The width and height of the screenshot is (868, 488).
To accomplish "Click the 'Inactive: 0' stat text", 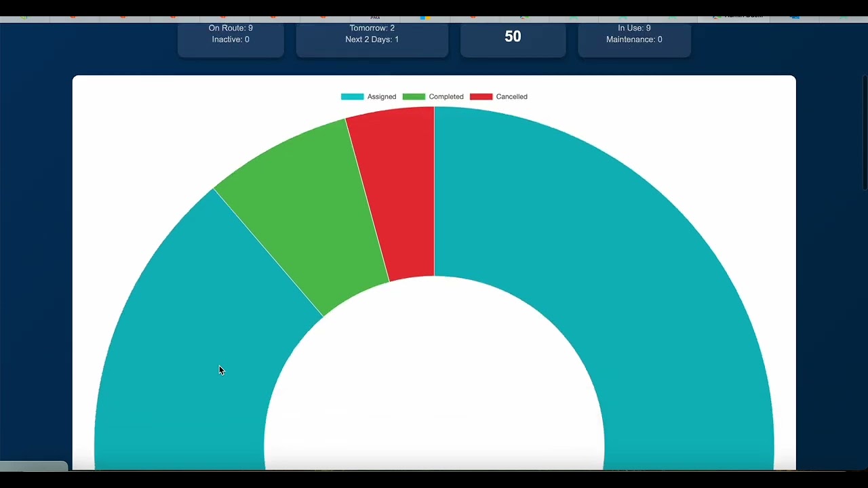I will coord(231,39).
